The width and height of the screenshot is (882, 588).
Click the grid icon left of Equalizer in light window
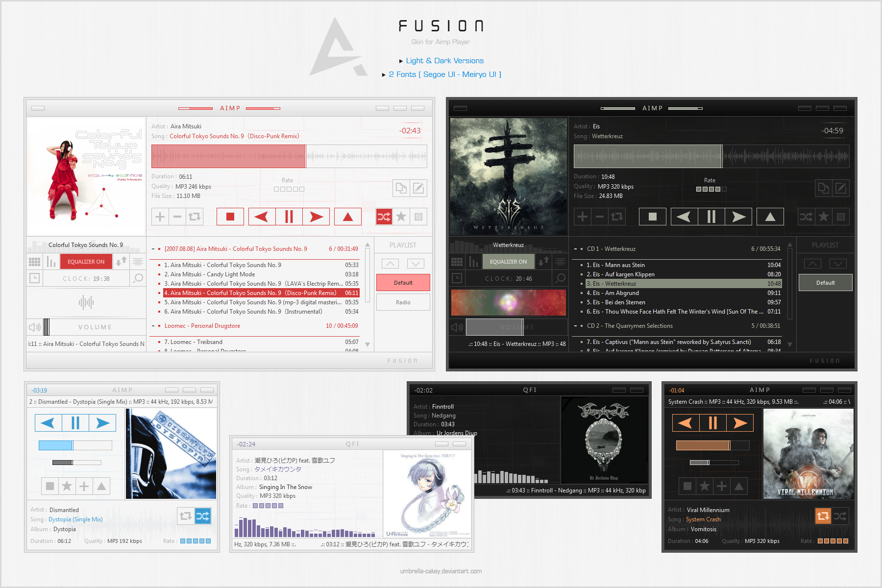point(34,262)
